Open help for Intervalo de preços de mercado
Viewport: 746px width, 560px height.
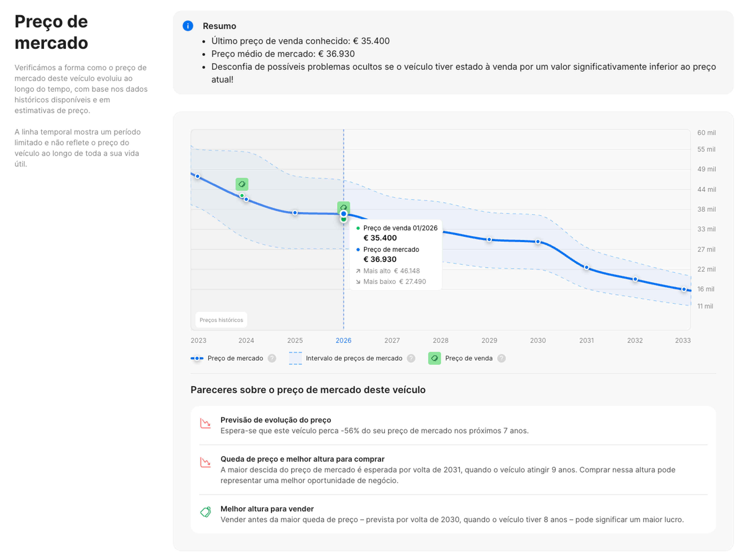tap(411, 358)
